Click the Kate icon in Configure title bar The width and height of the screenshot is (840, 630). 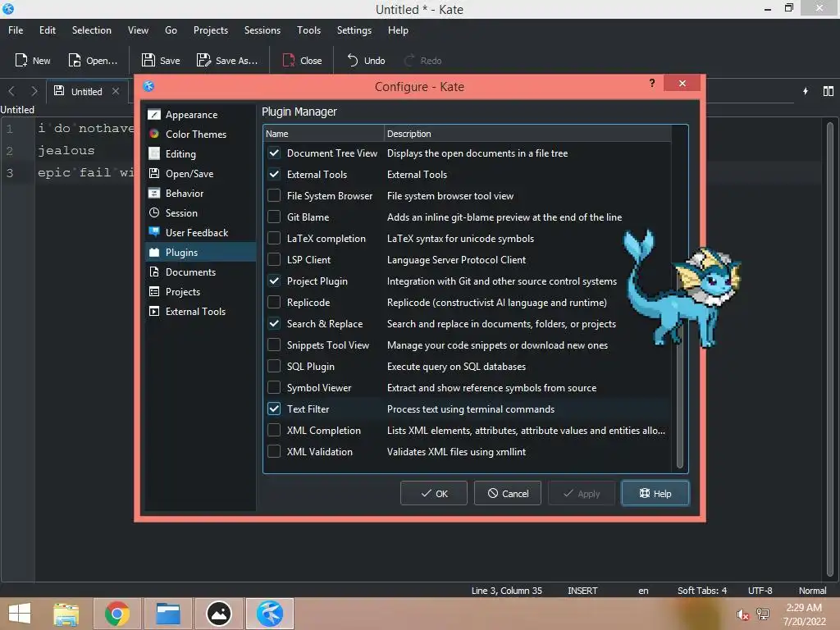tap(149, 86)
